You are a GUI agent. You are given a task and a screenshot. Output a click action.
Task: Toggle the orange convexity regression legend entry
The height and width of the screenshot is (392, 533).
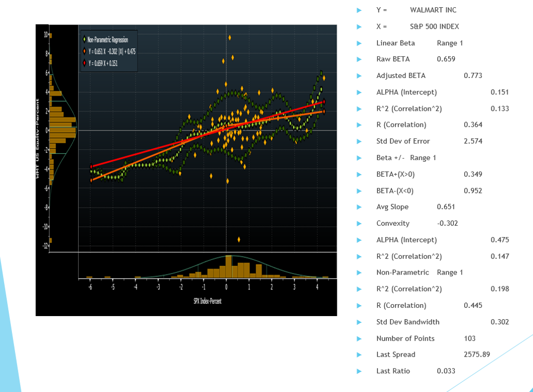112,50
